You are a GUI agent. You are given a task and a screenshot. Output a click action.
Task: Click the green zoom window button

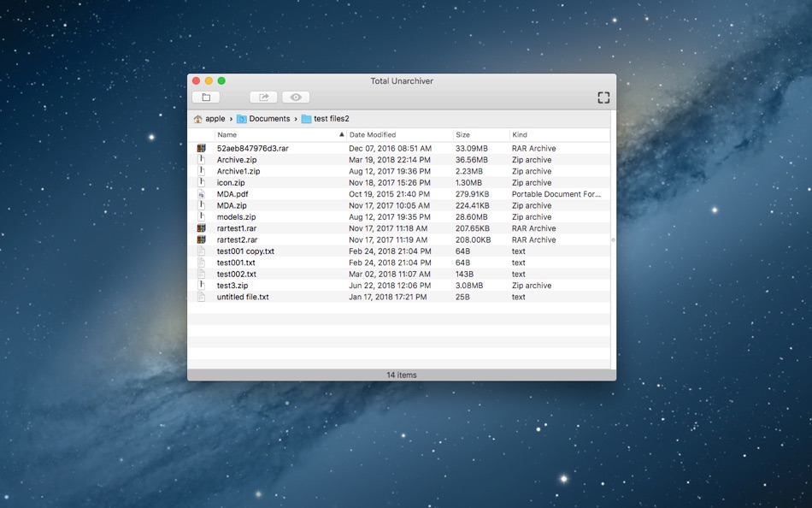pos(221,80)
